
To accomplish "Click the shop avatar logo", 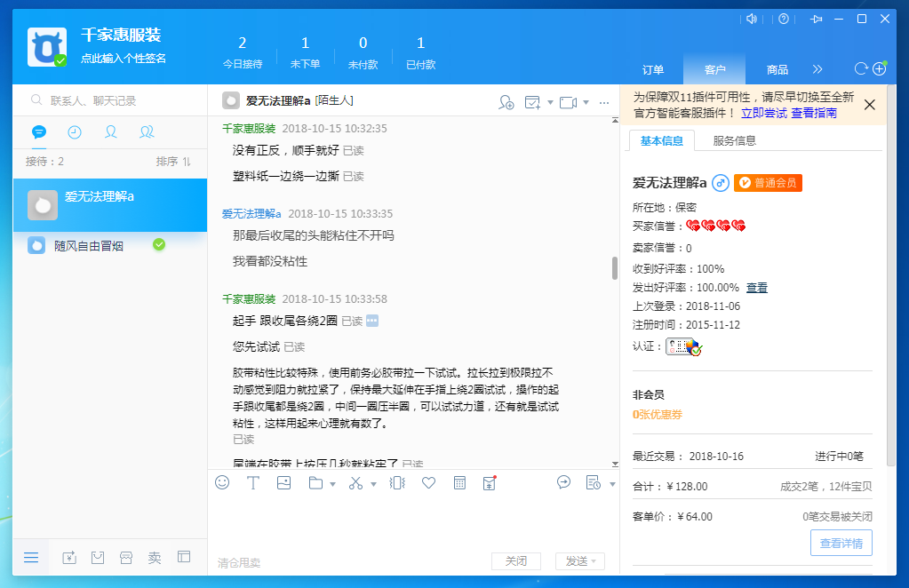I will pyautogui.click(x=47, y=47).
